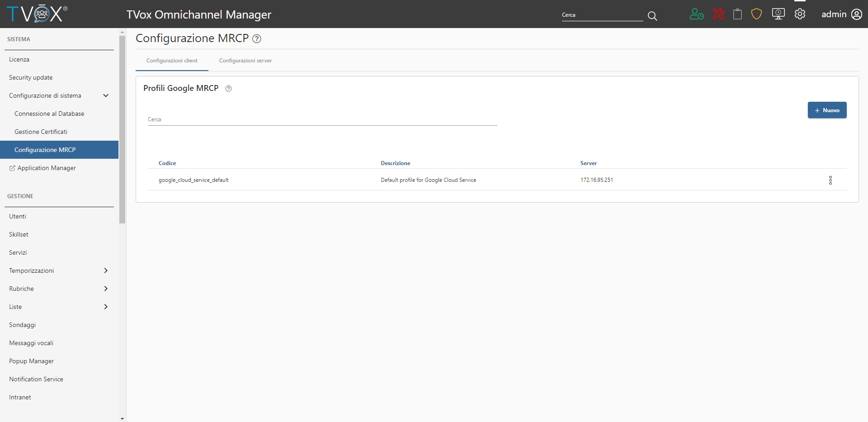Open the green user status icon
This screenshot has width=868, height=422.
tap(697, 14)
